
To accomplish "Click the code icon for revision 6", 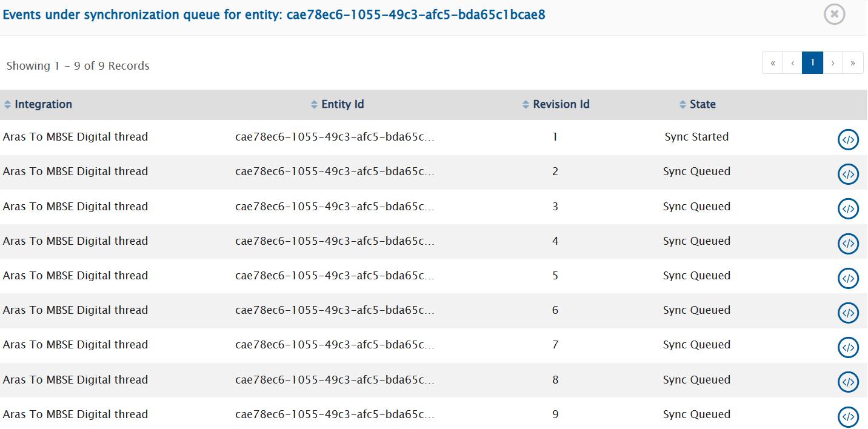I will tap(848, 313).
